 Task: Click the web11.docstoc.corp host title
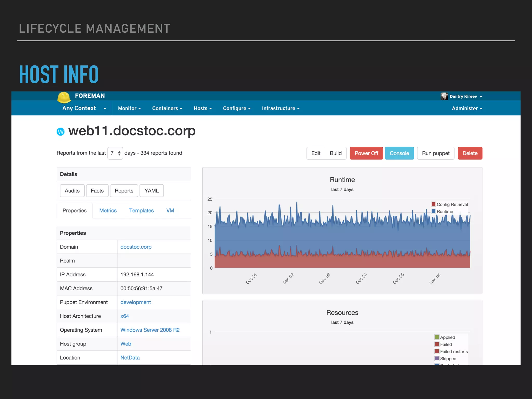coord(132,131)
